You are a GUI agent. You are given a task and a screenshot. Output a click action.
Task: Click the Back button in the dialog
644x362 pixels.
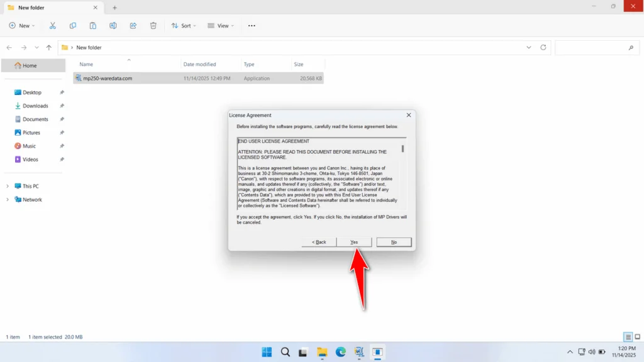click(x=318, y=242)
